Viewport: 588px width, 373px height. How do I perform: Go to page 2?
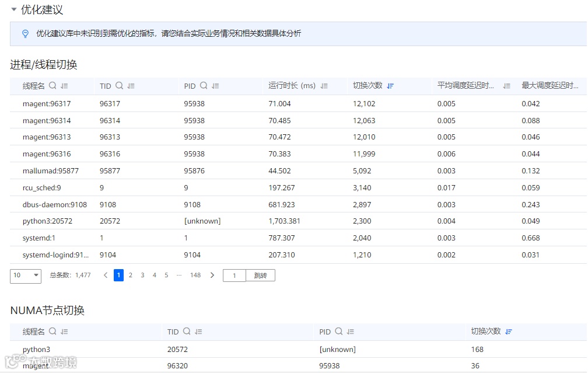[x=131, y=276]
